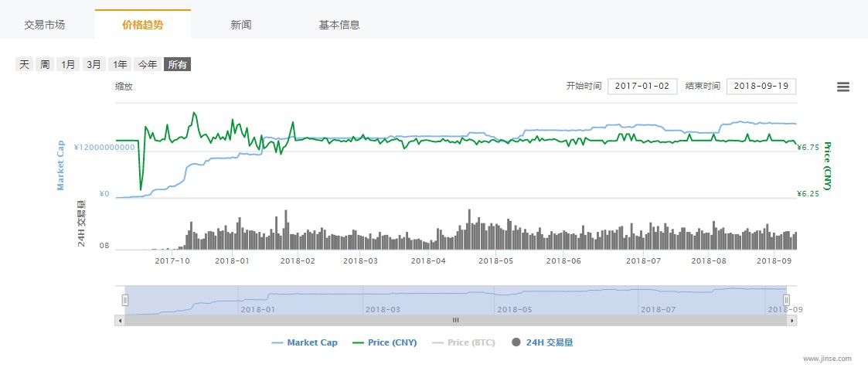Viewport: 868px width, 371px height.
Task: Set zoom range to 3月
Action: pos(94,65)
